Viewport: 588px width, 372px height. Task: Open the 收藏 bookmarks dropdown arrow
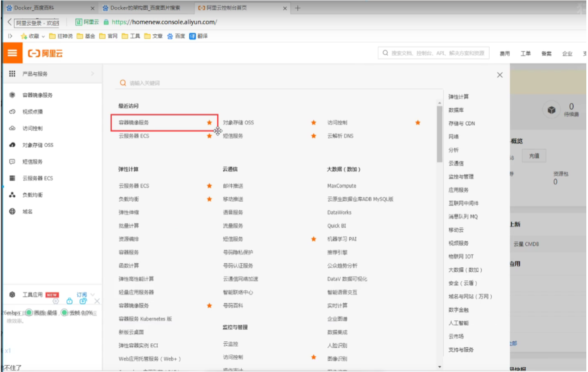coord(43,37)
